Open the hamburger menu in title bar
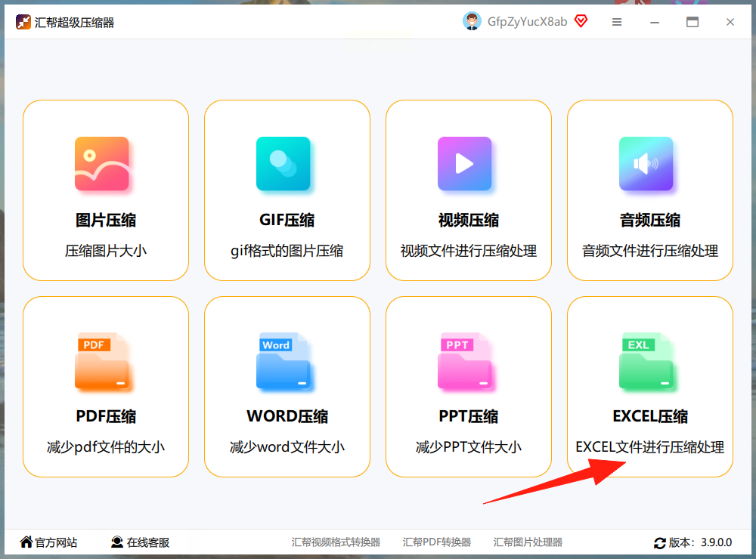 [x=617, y=22]
